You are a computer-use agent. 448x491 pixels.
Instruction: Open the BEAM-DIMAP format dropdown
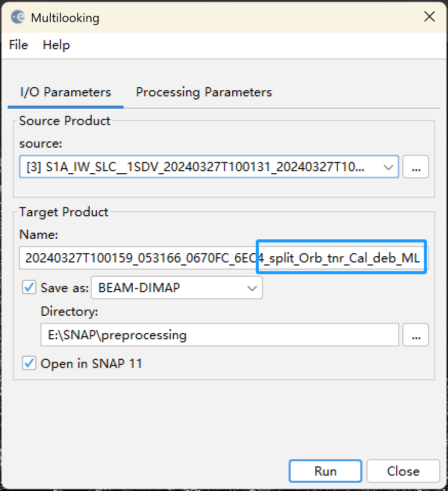[x=176, y=288]
